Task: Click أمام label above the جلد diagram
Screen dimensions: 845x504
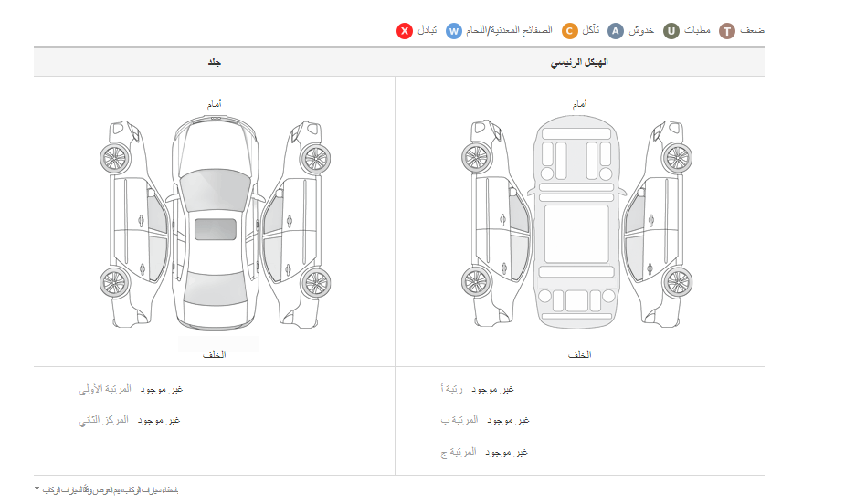Action: pyautogui.click(x=214, y=105)
